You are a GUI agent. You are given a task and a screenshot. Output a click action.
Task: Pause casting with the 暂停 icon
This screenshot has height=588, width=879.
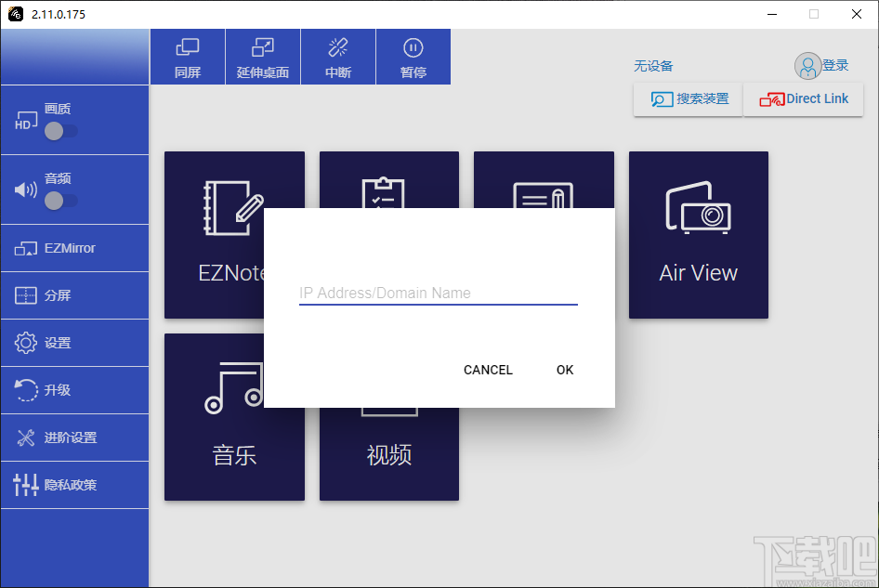click(x=413, y=56)
